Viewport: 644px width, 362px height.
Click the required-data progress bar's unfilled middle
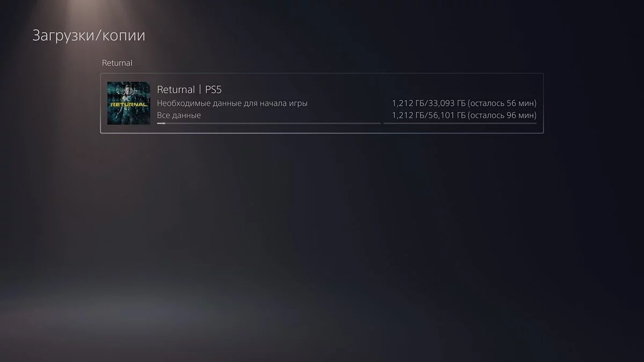tap(273, 123)
